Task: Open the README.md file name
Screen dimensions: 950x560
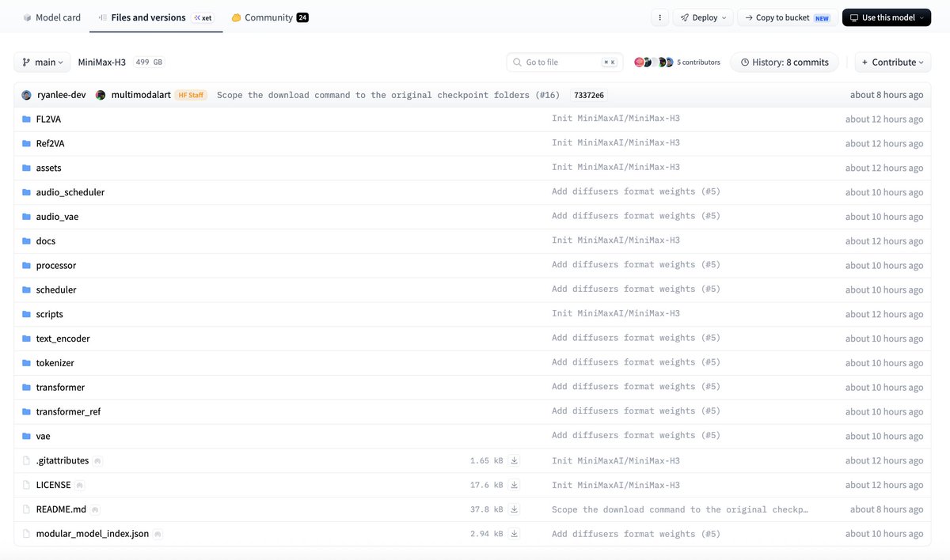Action: [62, 510]
